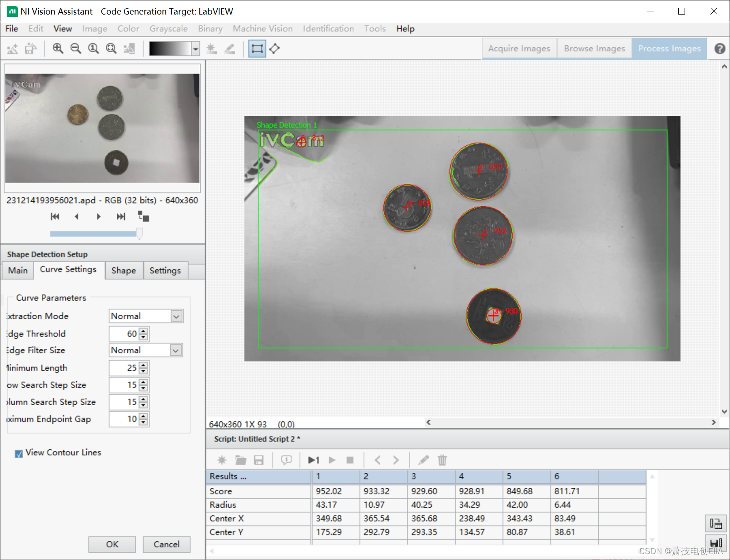
Task: Click the next step right chevron
Action: click(x=396, y=460)
